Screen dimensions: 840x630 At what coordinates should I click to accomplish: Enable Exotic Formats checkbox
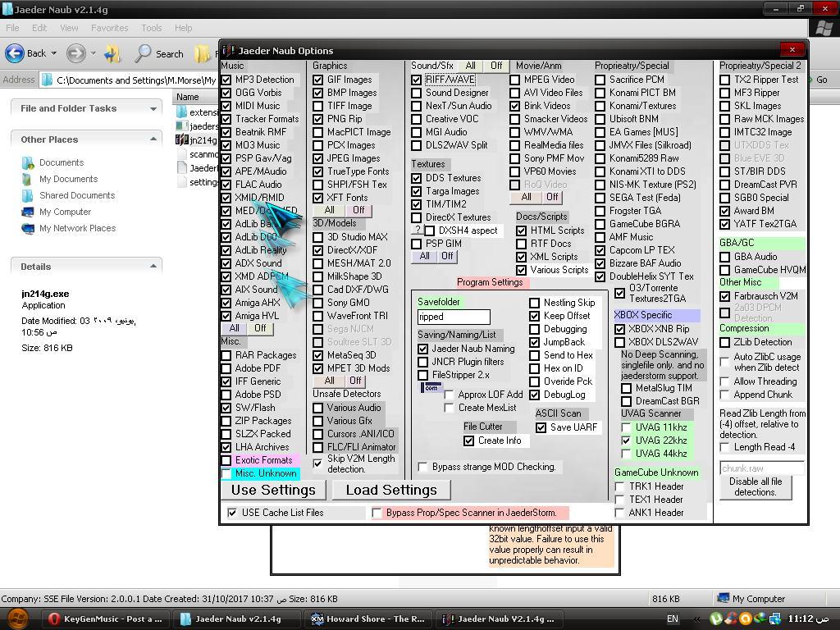(x=226, y=460)
